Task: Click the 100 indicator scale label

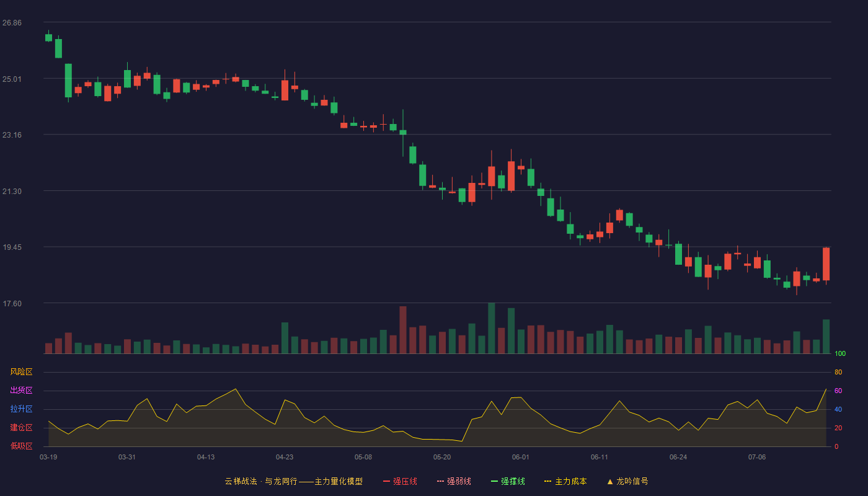Action: 840,354
